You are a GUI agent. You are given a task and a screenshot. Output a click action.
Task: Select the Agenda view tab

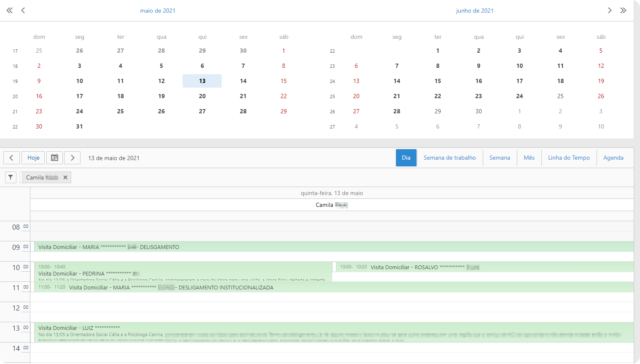(613, 158)
